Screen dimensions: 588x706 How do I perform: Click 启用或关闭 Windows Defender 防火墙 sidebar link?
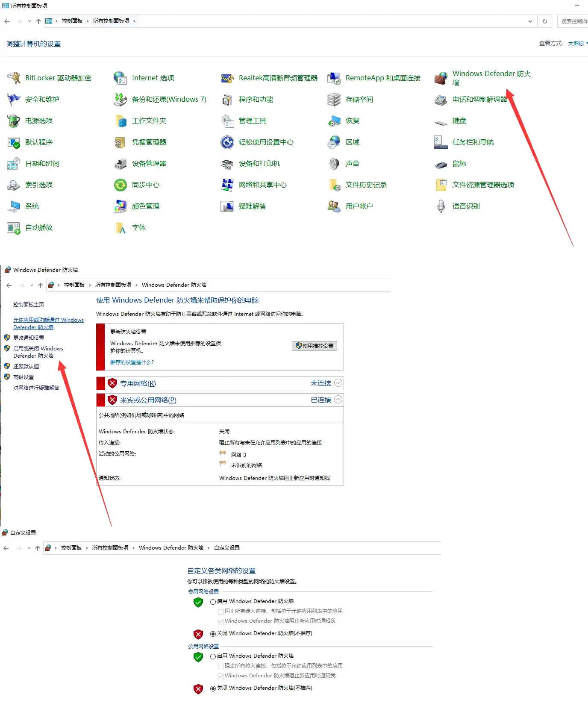(38, 352)
